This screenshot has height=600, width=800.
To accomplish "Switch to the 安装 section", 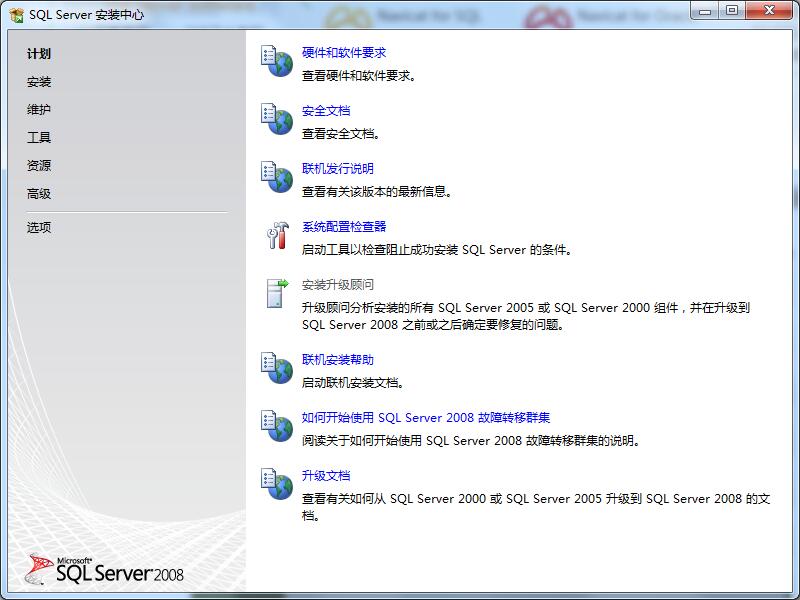I will (x=38, y=81).
